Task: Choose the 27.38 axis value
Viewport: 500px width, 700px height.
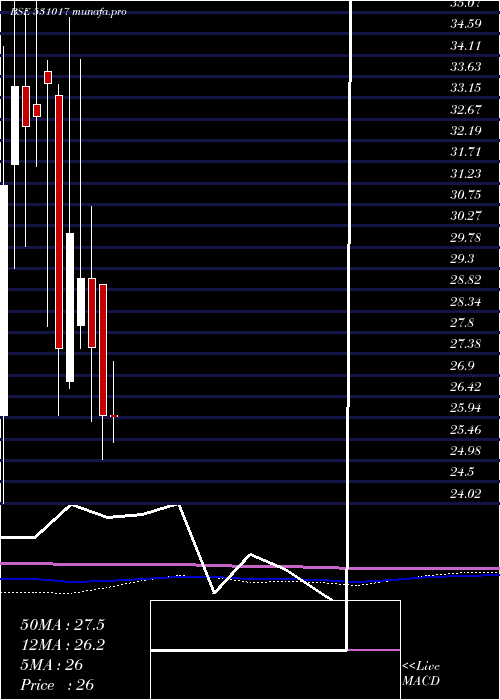Action: 466,344
